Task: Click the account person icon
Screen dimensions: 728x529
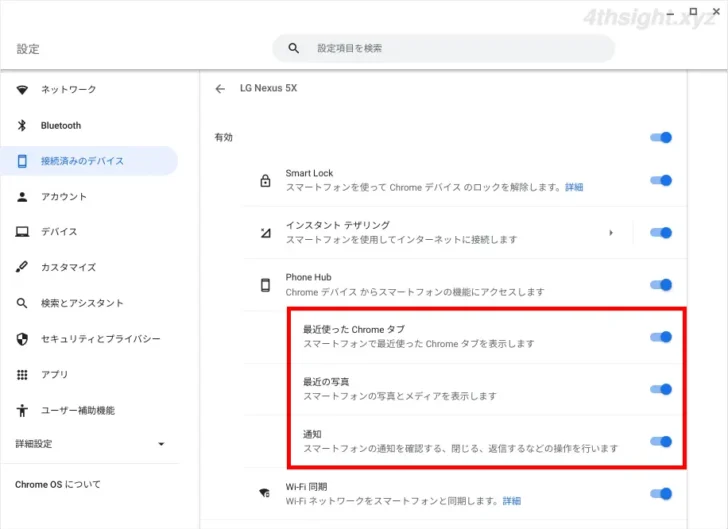Action: pos(22,197)
